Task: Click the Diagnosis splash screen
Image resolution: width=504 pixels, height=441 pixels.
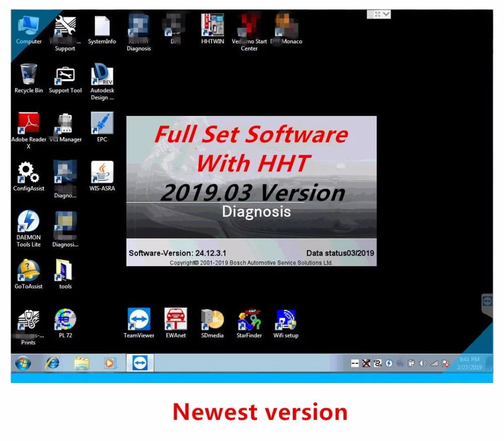Action: pos(251,191)
